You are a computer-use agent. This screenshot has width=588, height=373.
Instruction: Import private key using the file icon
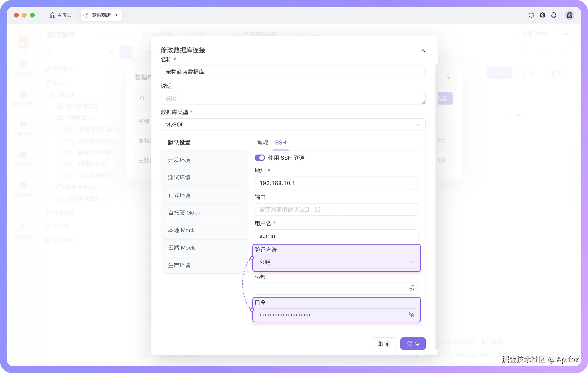(411, 288)
